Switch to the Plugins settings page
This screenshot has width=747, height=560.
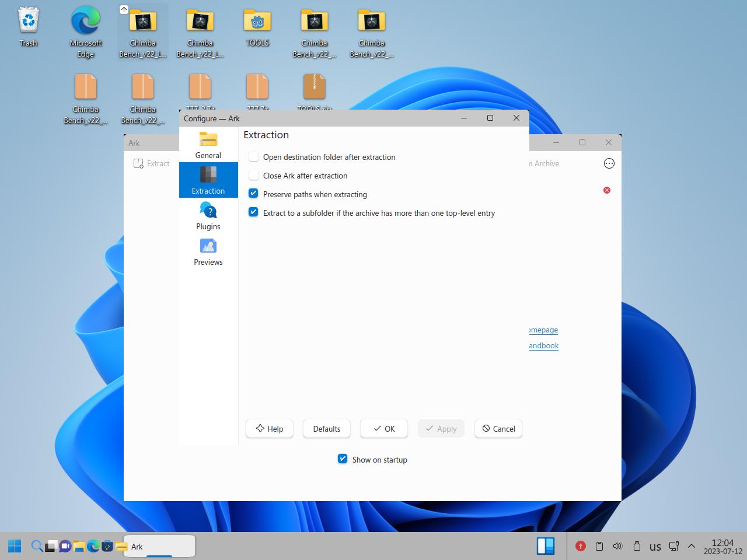pyautogui.click(x=208, y=215)
